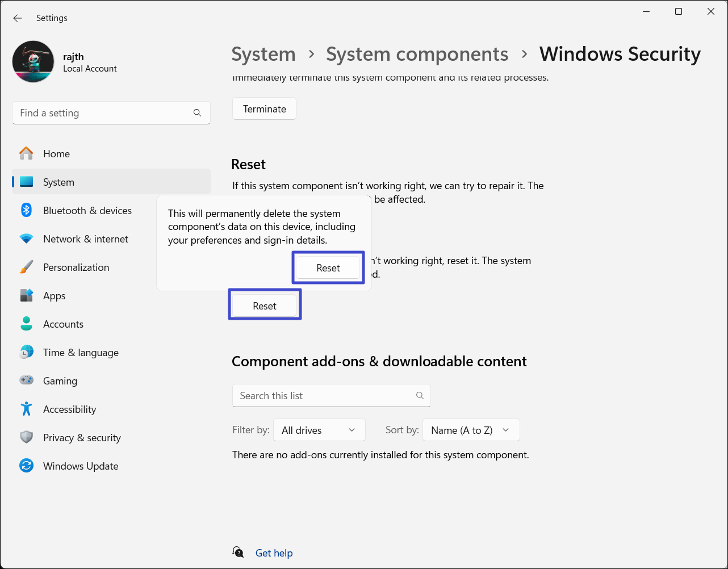Click the search magnifier in Find a setting
Viewport: 728px width, 569px height.
197,113
